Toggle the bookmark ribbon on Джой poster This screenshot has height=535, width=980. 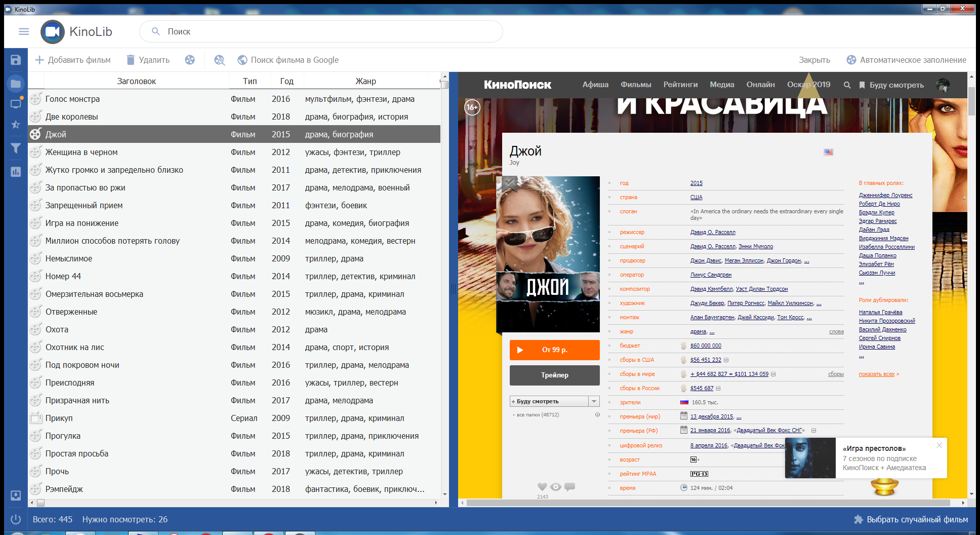[x=510, y=184]
